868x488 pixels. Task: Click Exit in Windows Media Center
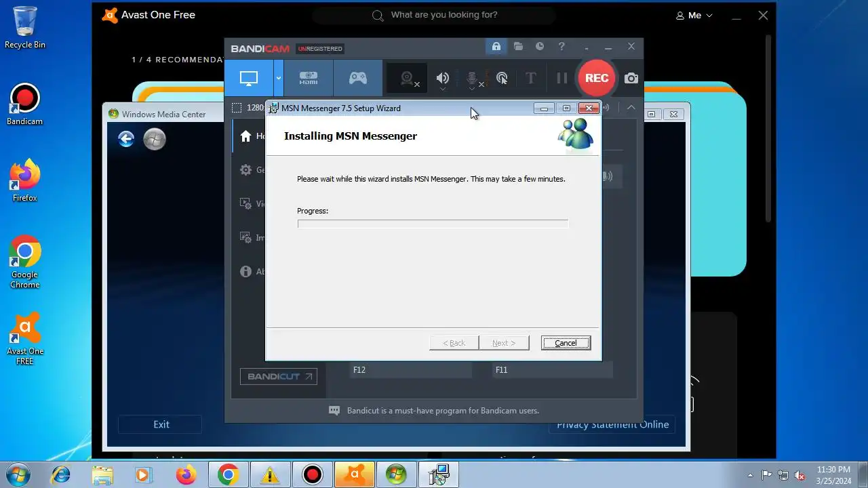(161, 424)
